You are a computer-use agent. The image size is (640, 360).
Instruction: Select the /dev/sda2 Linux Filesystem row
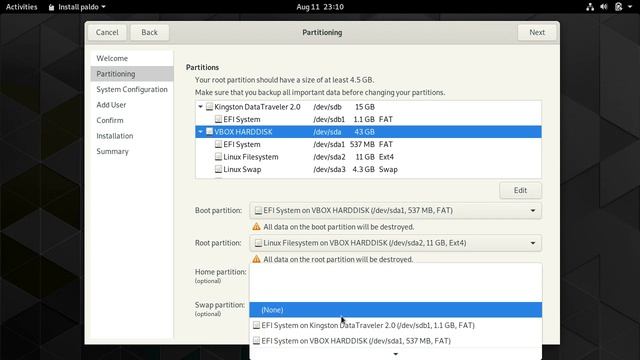click(368, 157)
